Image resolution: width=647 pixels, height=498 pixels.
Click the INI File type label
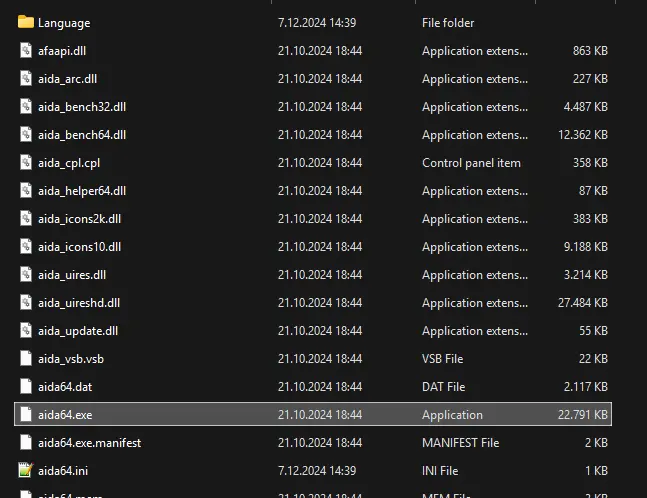coord(440,471)
